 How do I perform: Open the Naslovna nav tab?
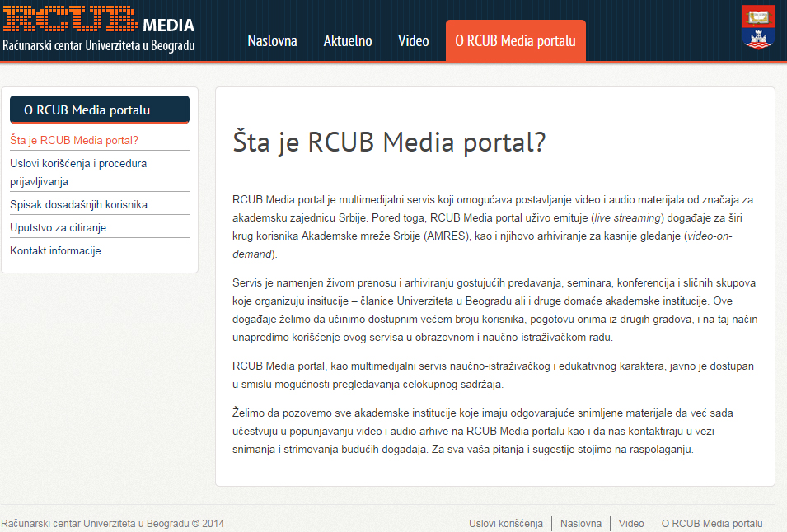pos(272,40)
